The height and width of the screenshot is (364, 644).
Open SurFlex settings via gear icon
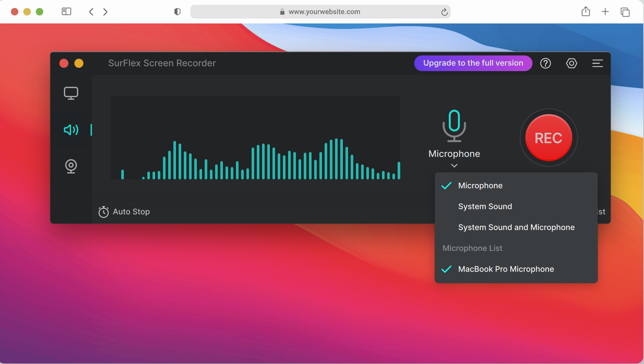[x=571, y=63]
